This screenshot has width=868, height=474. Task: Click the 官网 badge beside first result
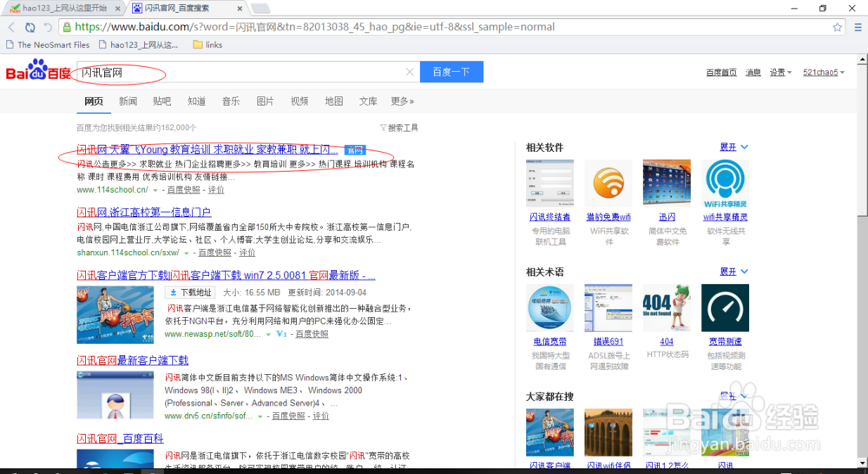pos(355,150)
